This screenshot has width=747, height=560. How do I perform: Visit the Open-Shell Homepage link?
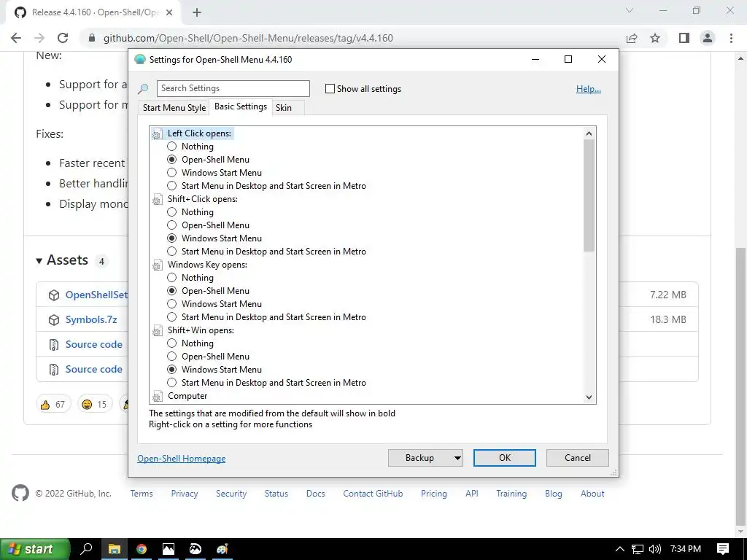click(x=182, y=459)
